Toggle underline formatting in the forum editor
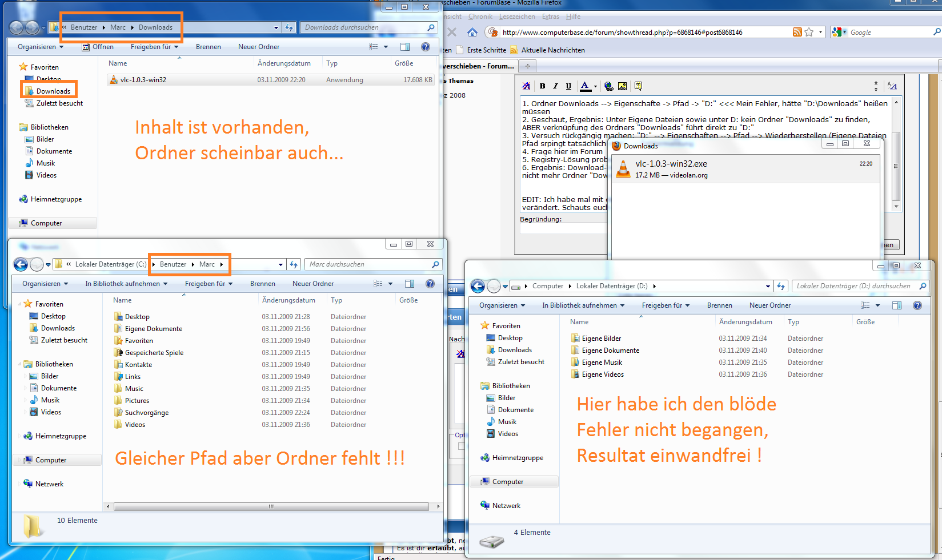The image size is (942, 560). click(x=568, y=86)
